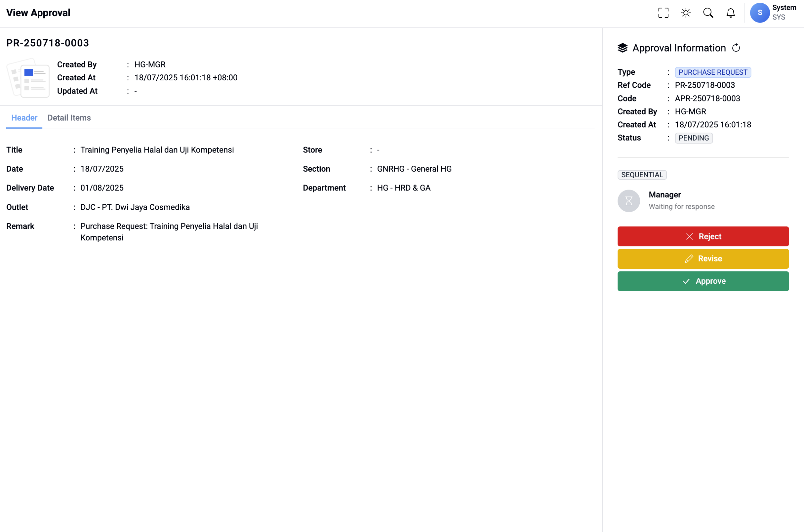
Task: Click the Manager approver step
Action: [665, 195]
